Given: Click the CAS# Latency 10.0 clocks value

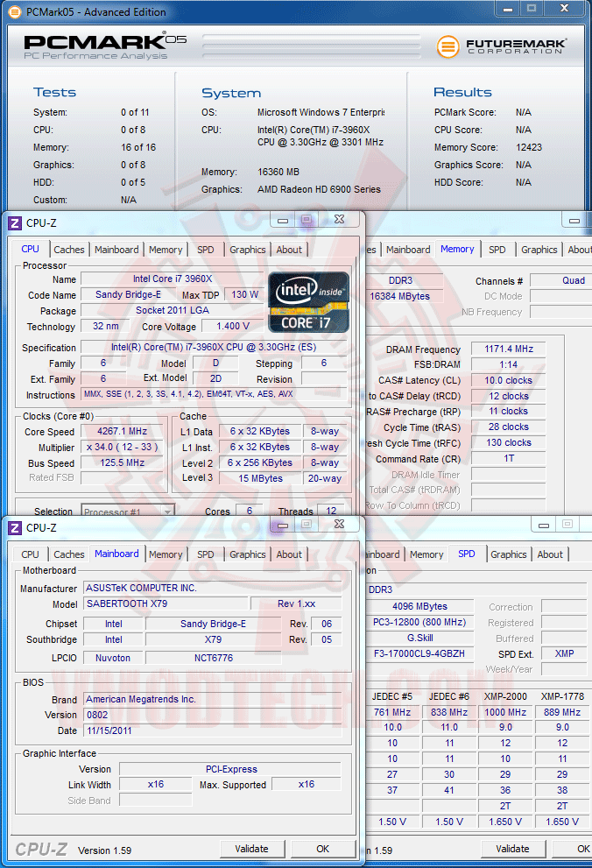Looking at the screenshot, I should click(x=509, y=380).
